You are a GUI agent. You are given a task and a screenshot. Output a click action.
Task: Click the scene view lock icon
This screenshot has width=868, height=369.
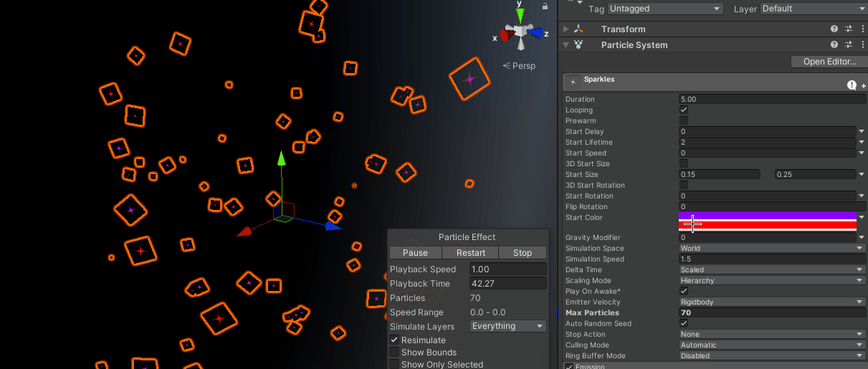545,6
